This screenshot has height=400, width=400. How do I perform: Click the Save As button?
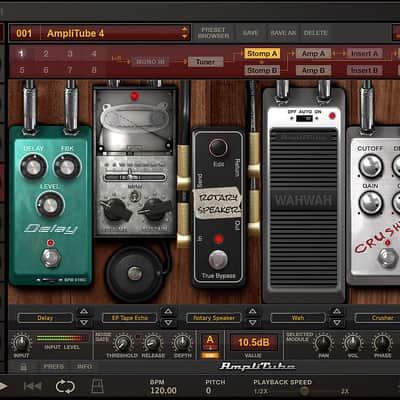tap(283, 33)
